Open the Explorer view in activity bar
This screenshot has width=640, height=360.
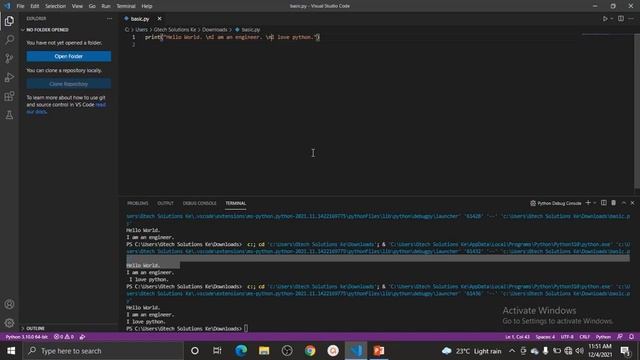9,21
